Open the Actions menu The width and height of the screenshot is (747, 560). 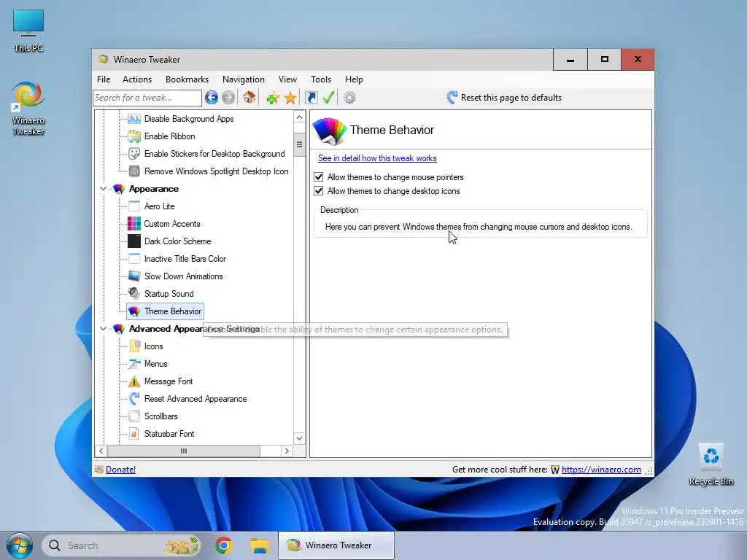pos(137,79)
